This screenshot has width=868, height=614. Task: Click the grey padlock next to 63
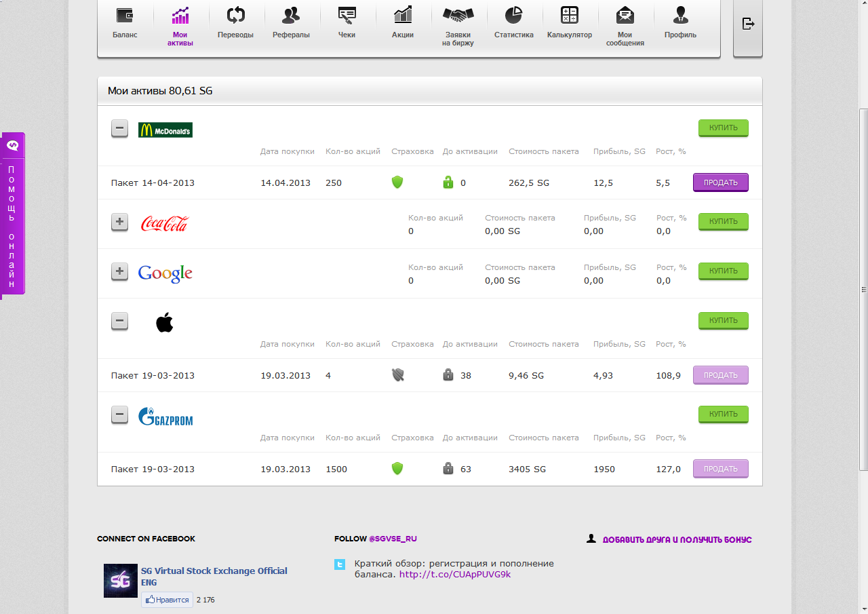[x=448, y=468]
